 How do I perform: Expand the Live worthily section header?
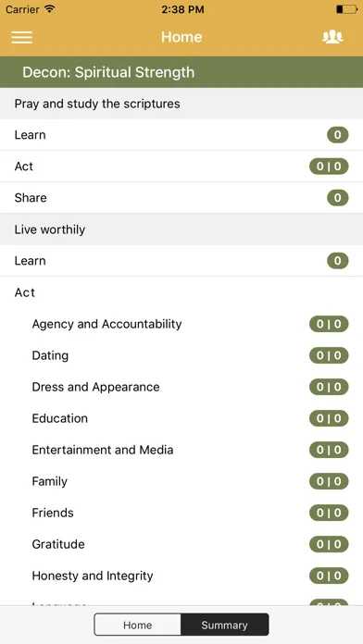point(181,229)
